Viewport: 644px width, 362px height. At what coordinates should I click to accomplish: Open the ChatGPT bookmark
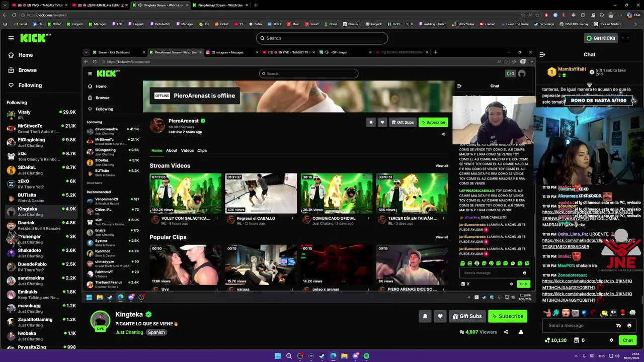(x=351, y=24)
